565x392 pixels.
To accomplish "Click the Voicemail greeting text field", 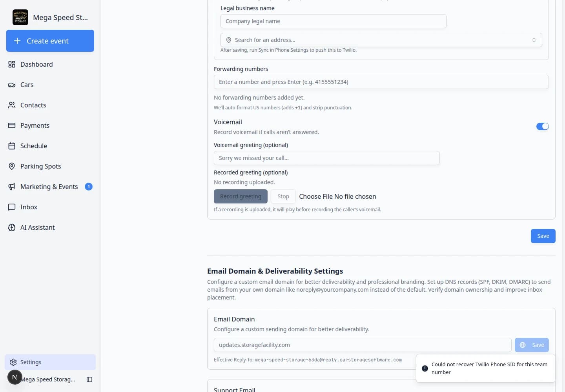I will 327,158.
